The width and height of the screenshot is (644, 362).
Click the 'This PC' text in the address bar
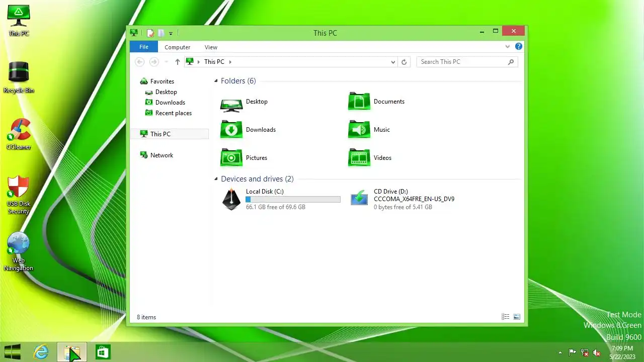[x=214, y=62]
